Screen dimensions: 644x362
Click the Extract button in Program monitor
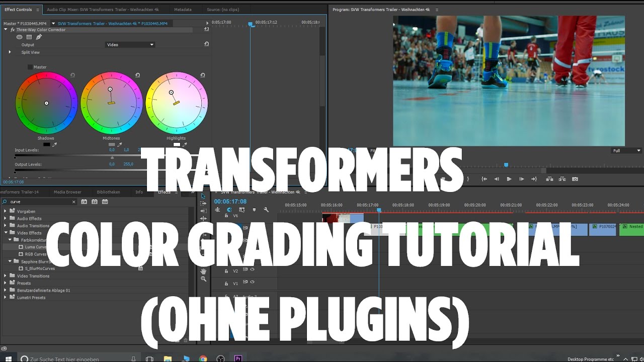coord(562,179)
